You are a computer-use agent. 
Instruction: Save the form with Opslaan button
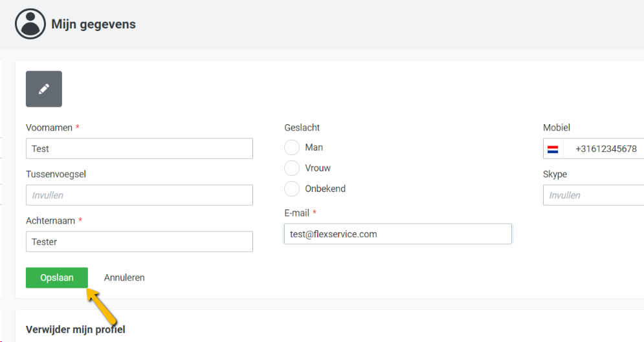click(x=57, y=277)
